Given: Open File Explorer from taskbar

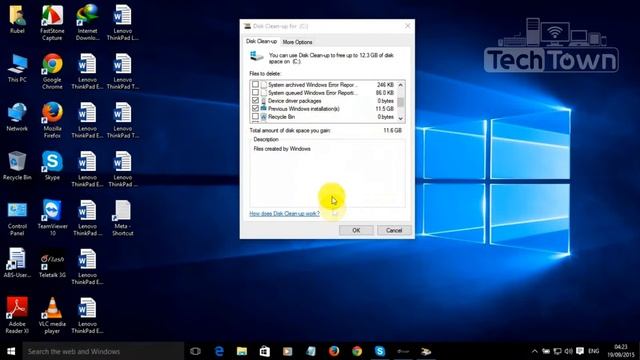Looking at the screenshot, I should [242, 351].
